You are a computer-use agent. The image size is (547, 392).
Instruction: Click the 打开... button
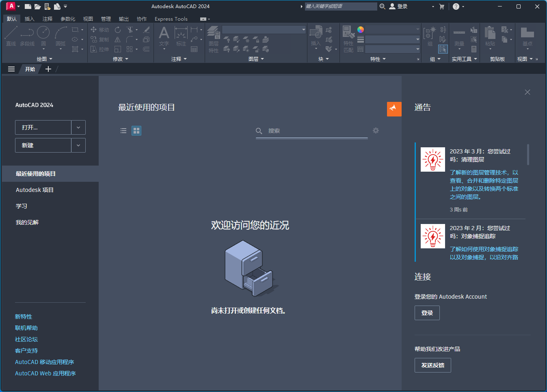pos(43,127)
